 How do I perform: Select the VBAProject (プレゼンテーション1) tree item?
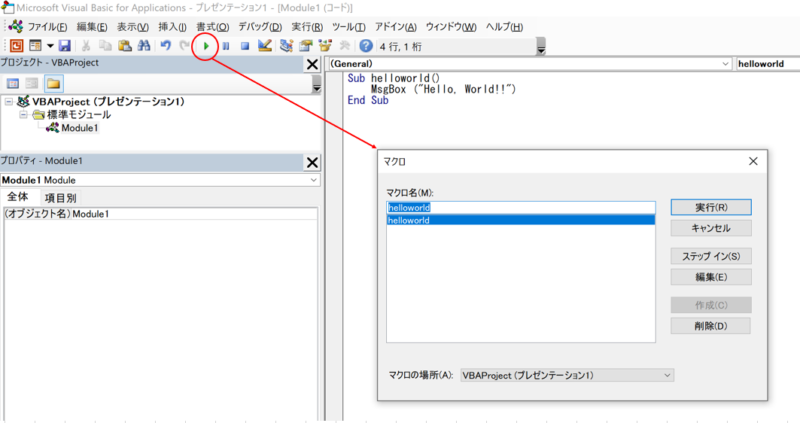point(108,102)
